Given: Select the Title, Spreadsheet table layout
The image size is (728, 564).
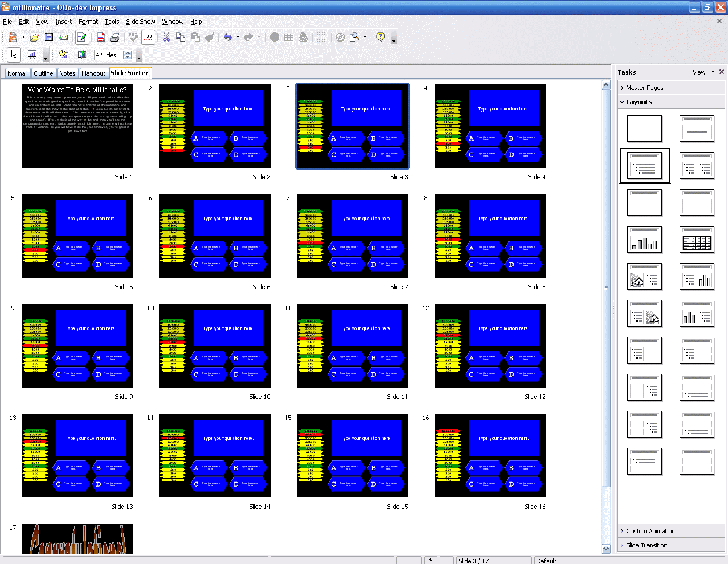Looking at the screenshot, I should 697,239.
